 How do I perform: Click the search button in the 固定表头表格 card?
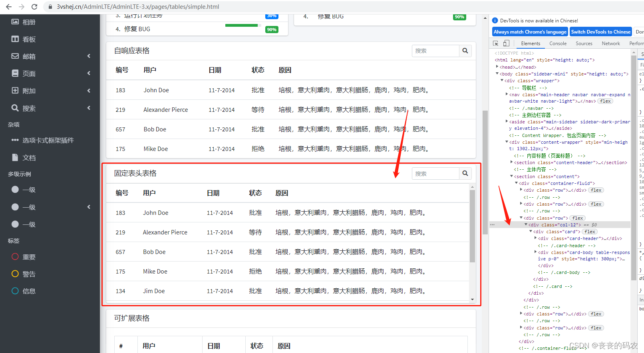465,173
